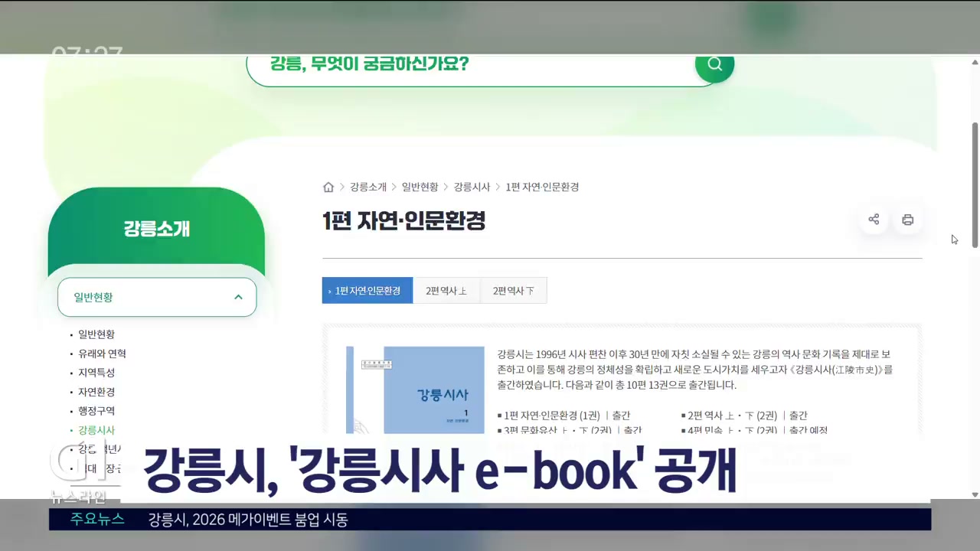
Task: Click the share icon
Action: click(x=874, y=220)
